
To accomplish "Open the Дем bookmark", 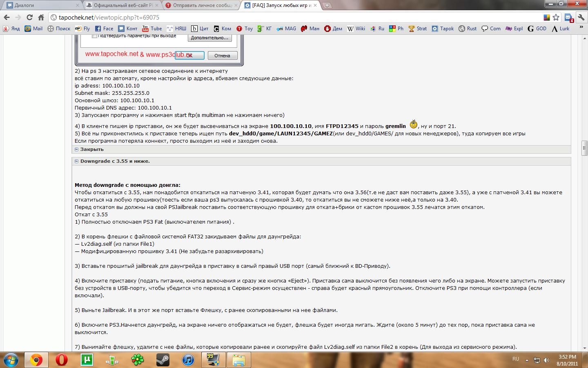I will (x=333, y=29).
